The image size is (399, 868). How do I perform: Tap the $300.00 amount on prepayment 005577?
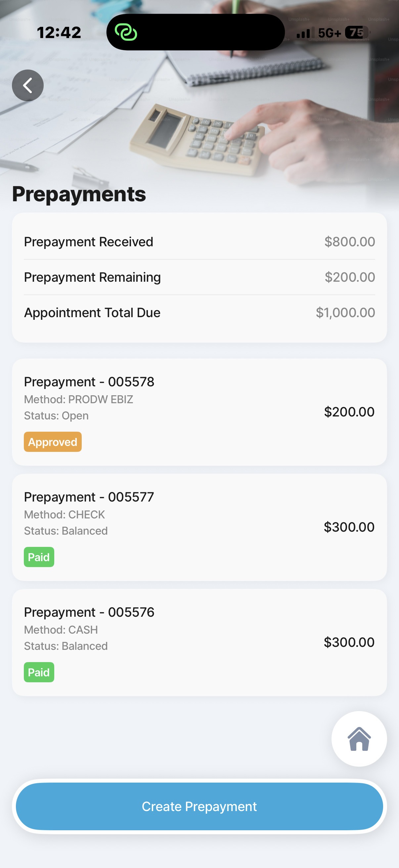pyautogui.click(x=349, y=527)
